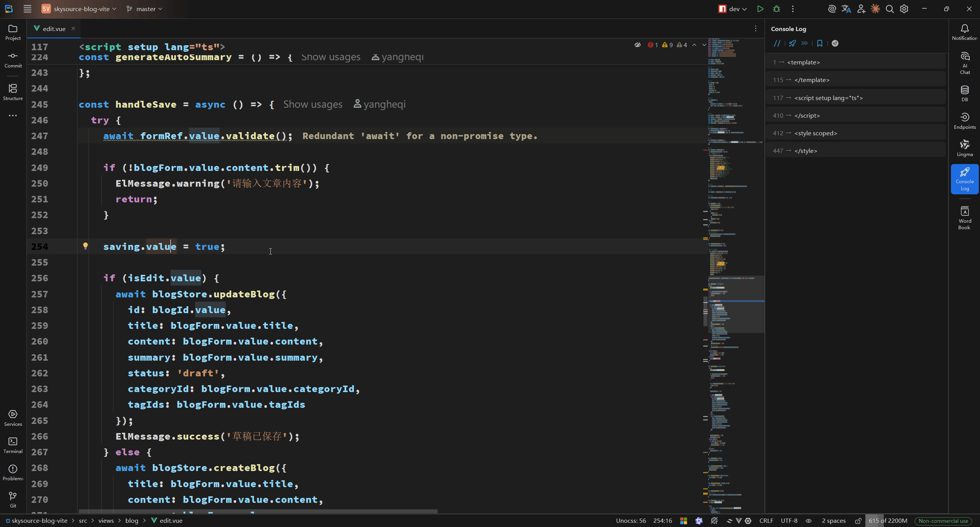Image resolution: width=980 pixels, height=527 pixels.
Task: Open the Terminal tool window
Action: pos(13,445)
